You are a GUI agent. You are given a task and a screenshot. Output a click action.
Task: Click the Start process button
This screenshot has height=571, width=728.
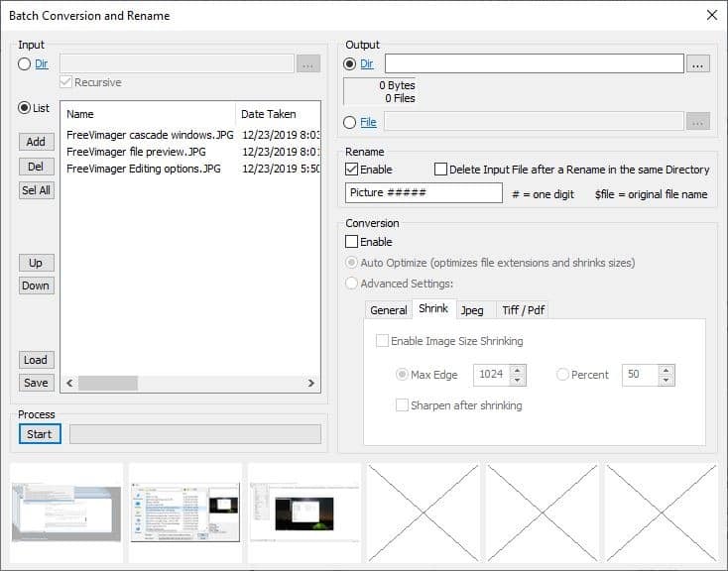[40, 434]
